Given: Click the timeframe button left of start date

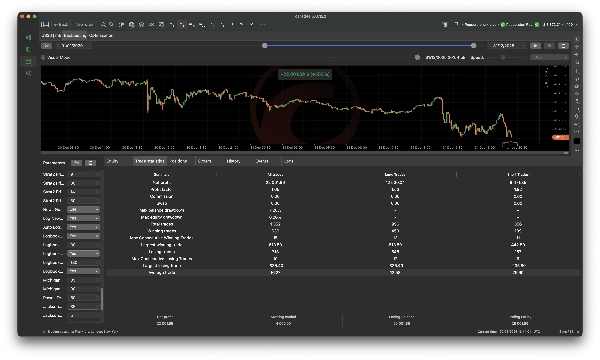Looking at the screenshot, I should [x=47, y=46].
